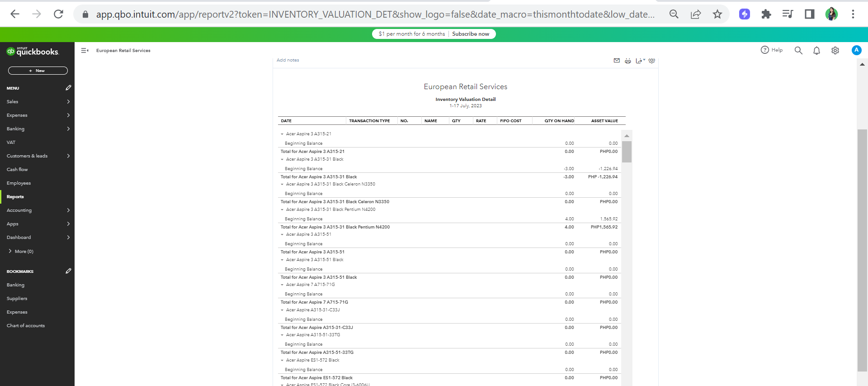Screen dimensions: 868x386
Task: Open the browser profile avatar
Action: (831, 14)
